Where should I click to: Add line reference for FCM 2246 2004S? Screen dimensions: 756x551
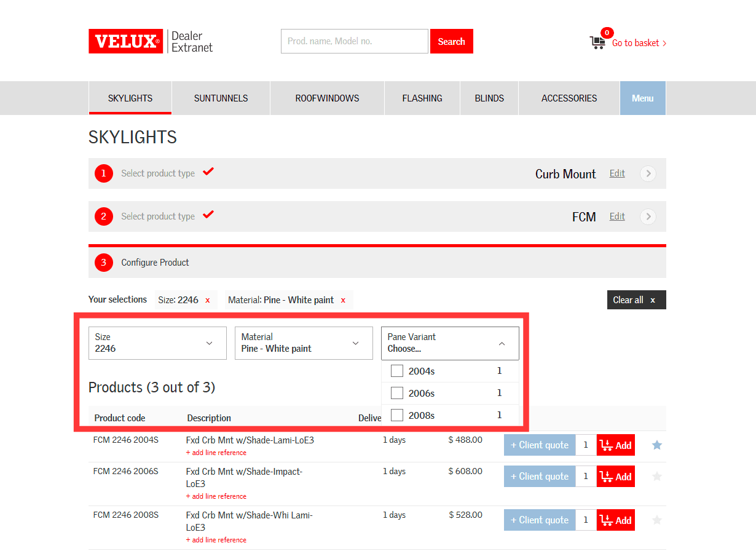(x=216, y=453)
